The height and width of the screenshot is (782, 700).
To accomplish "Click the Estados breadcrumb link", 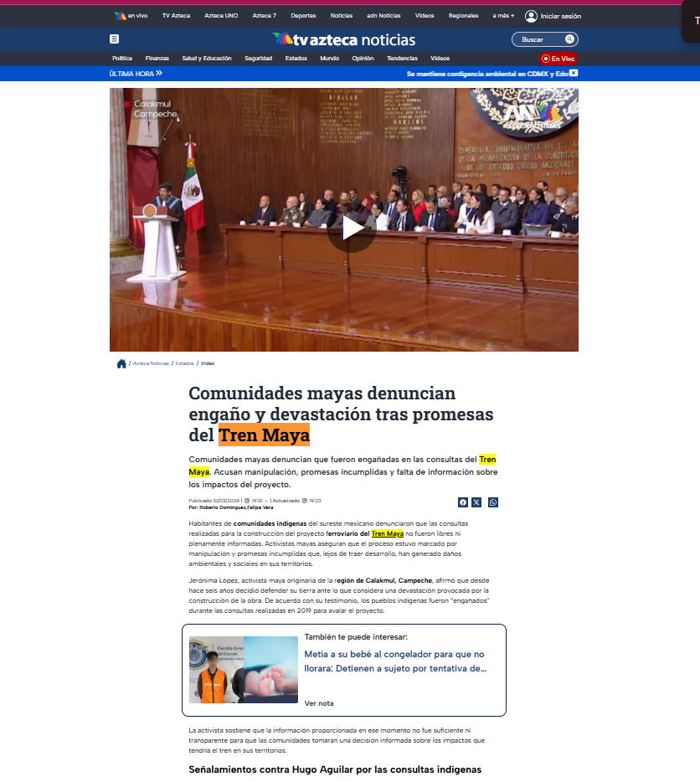I will (184, 363).
